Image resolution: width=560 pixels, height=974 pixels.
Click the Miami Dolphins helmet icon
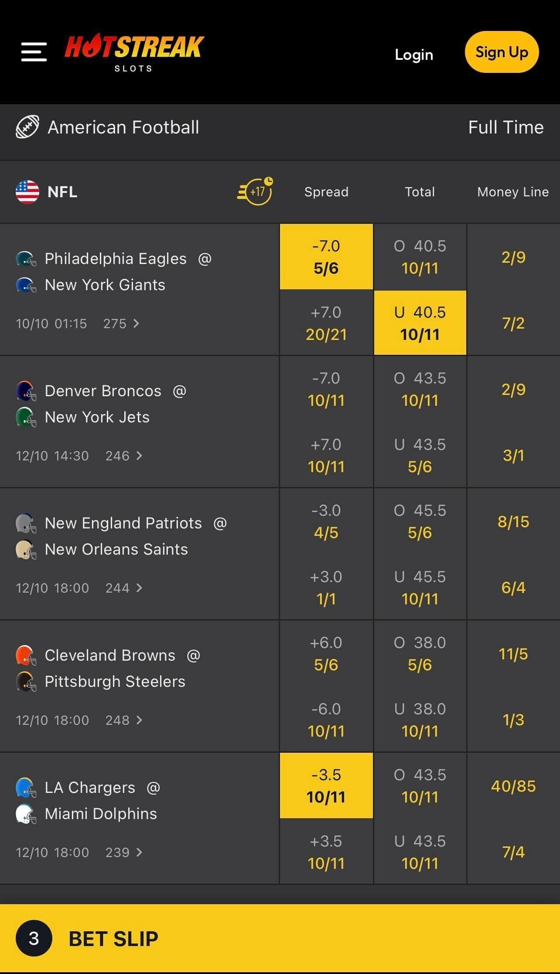26,814
